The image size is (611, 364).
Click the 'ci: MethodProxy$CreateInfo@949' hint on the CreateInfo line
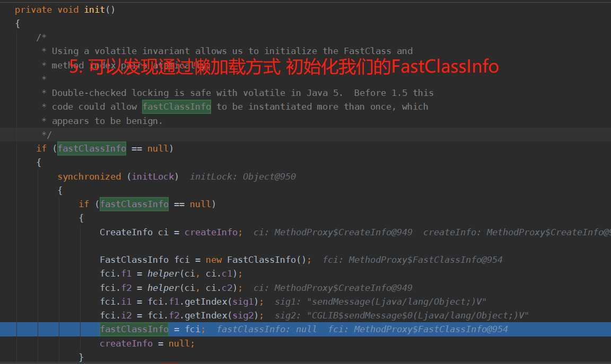[x=333, y=232]
